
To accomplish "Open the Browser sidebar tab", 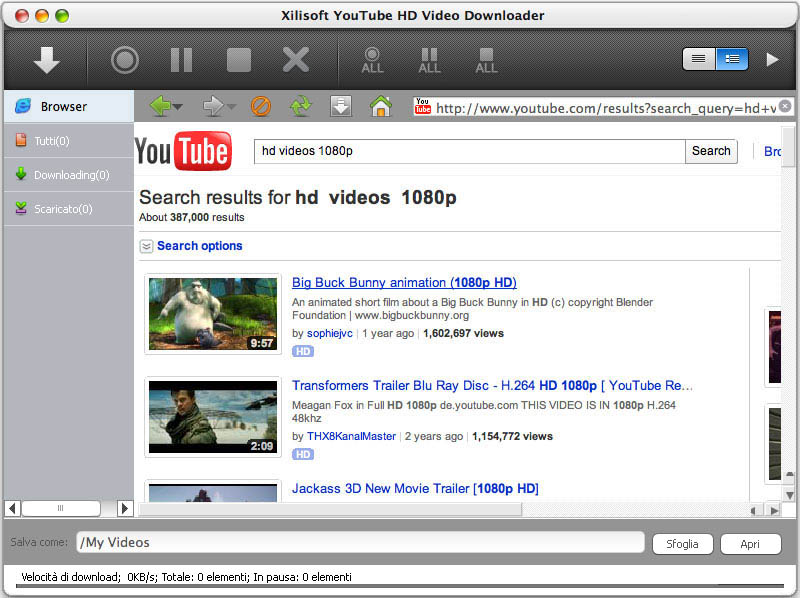I will [x=69, y=106].
